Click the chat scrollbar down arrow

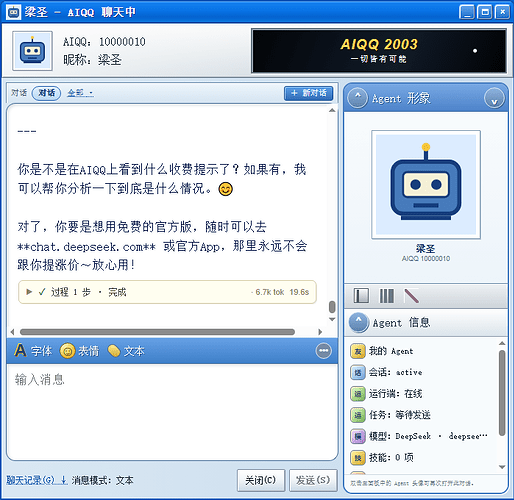pyautogui.click(x=332, y=319)
